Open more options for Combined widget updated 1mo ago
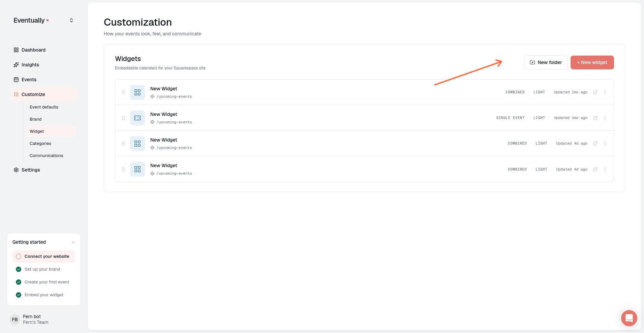 605,92
